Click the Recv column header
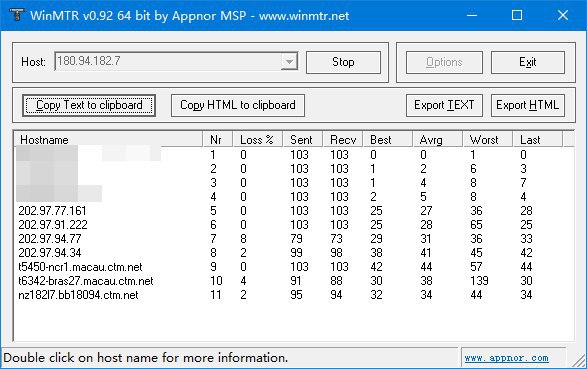Image resolution: width=587 pixels, height=369 pixels. [343, 140]
